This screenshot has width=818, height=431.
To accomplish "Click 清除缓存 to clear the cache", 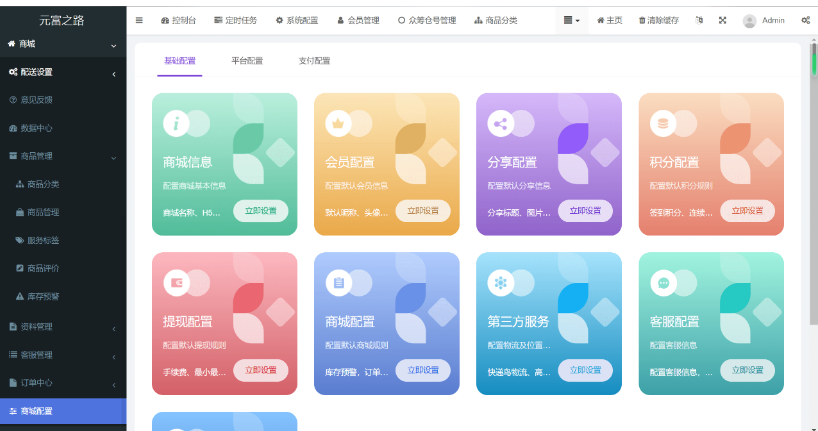I will click(x=659, y=20).
